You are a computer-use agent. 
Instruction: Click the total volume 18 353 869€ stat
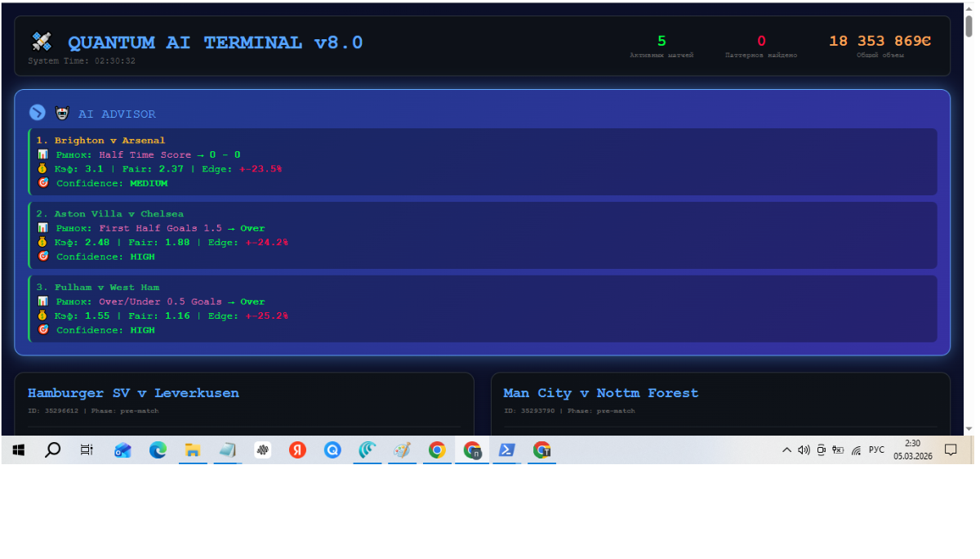click(880, 42)
